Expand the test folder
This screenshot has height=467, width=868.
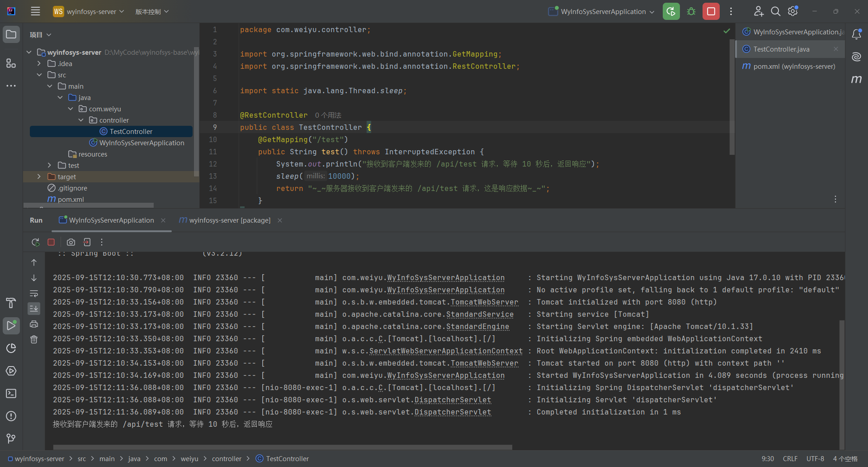point(50,165)
